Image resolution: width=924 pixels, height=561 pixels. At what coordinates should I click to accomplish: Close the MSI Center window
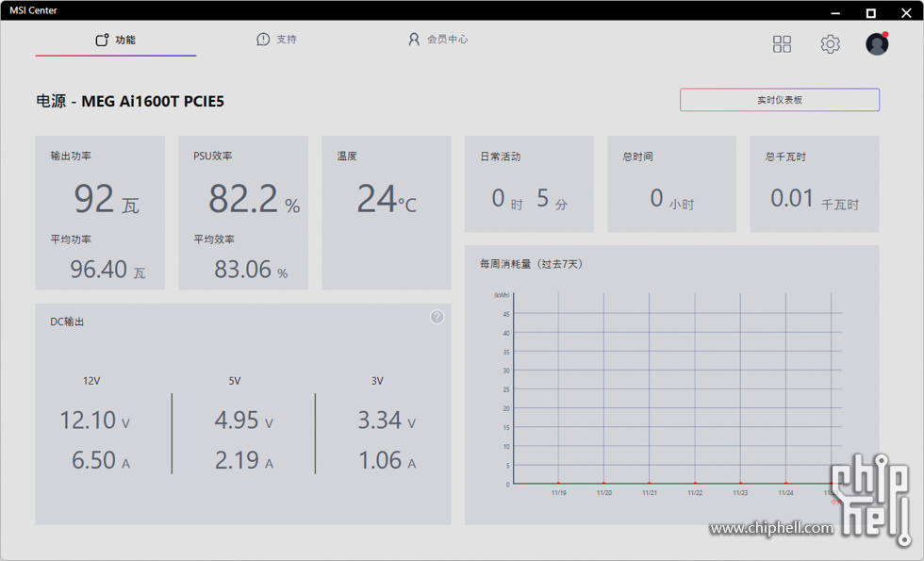point(906,12)
